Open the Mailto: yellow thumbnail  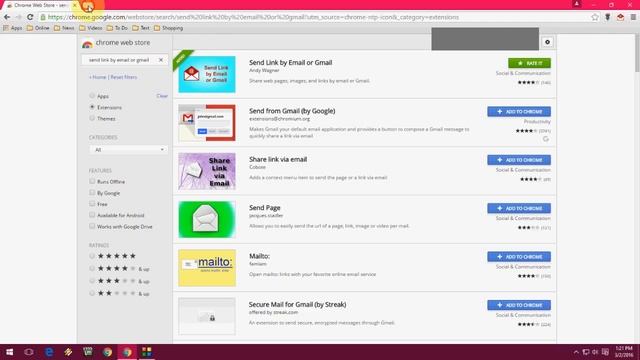click(207, 268)
